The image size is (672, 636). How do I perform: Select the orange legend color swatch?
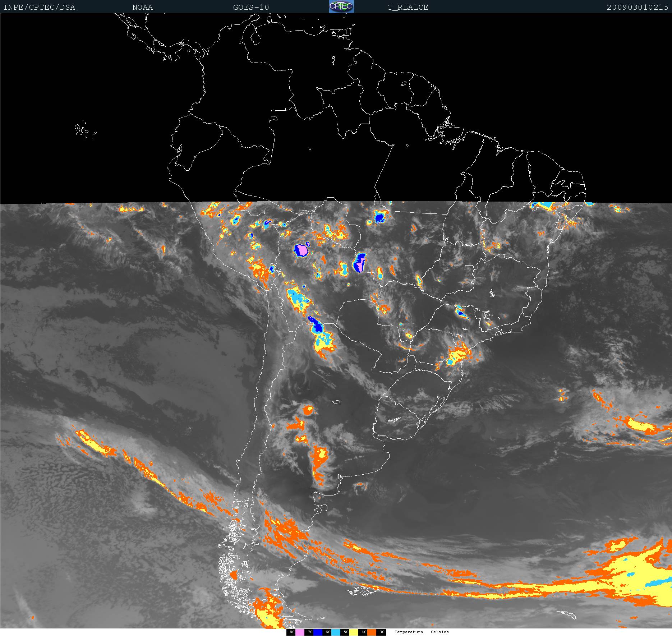(x=372, y=632)
